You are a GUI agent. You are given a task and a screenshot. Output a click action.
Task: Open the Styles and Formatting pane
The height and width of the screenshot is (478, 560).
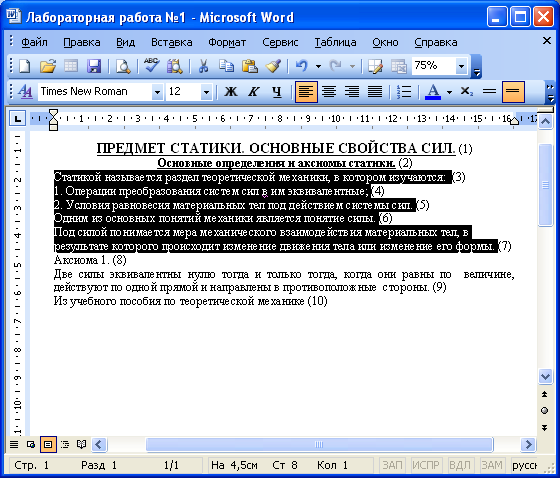[x=25, y=92]
